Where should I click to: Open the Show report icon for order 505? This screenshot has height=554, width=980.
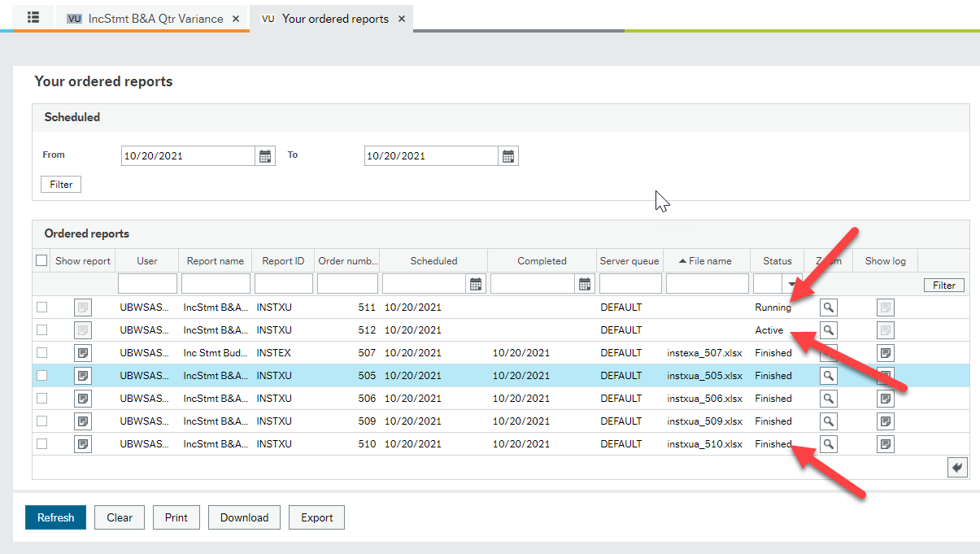point(82,375)
